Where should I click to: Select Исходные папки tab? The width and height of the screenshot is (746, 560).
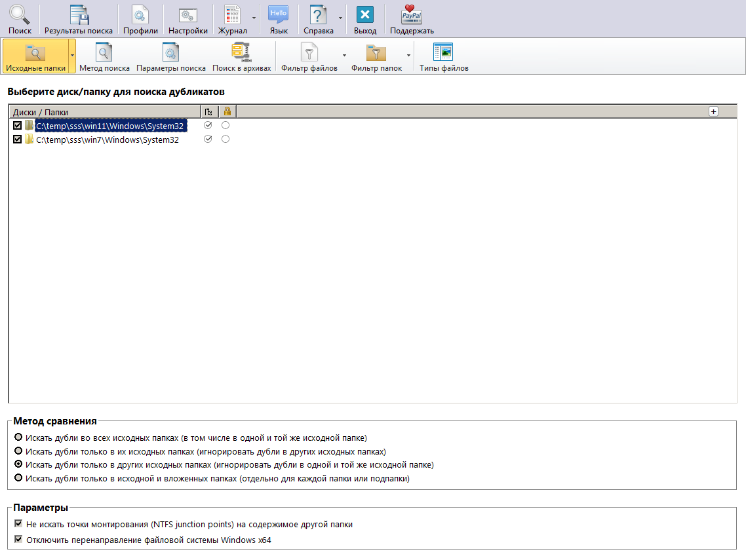35,56
